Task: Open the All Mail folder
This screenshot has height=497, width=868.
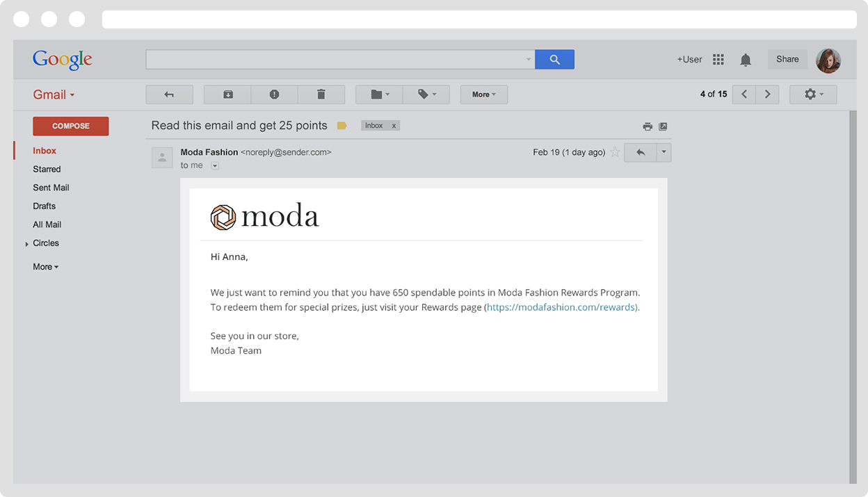Action: pos(47,225)
